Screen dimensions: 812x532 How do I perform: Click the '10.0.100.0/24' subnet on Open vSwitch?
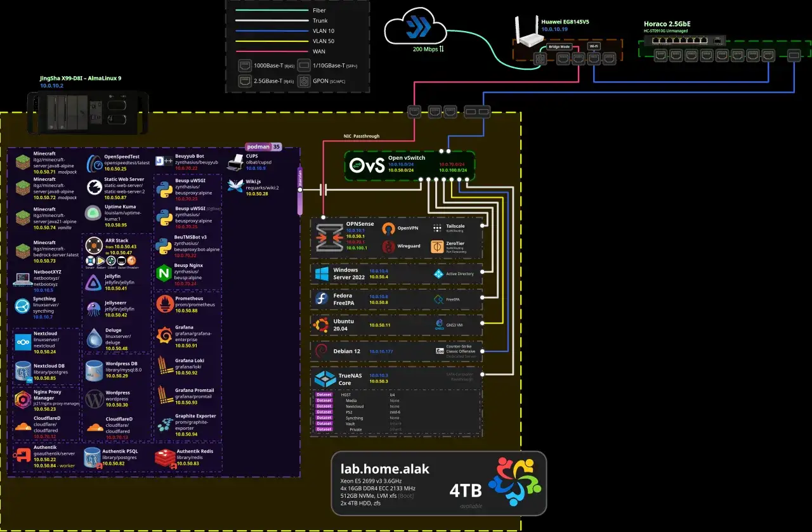click(452, 171)
